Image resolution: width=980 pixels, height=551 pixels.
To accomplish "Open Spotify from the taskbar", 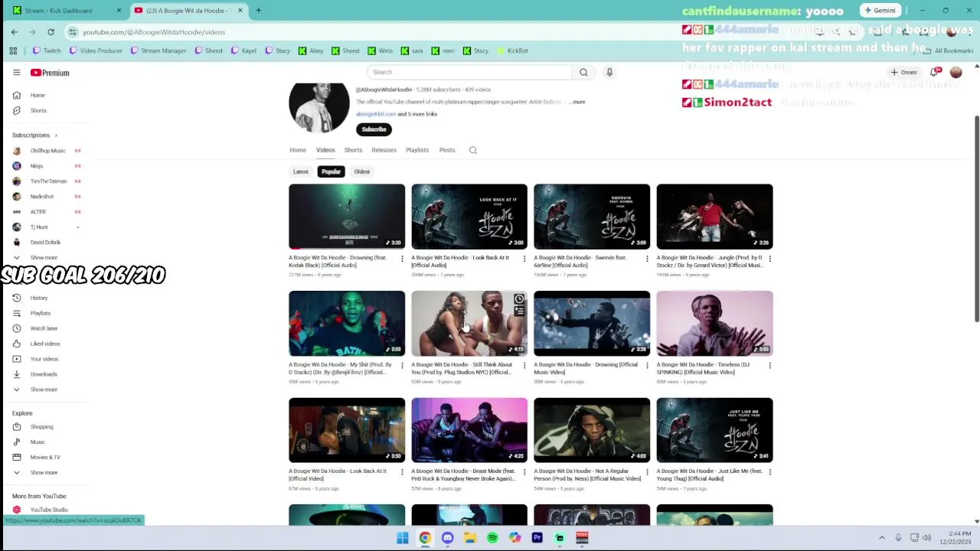I will (x=492, y=538).
